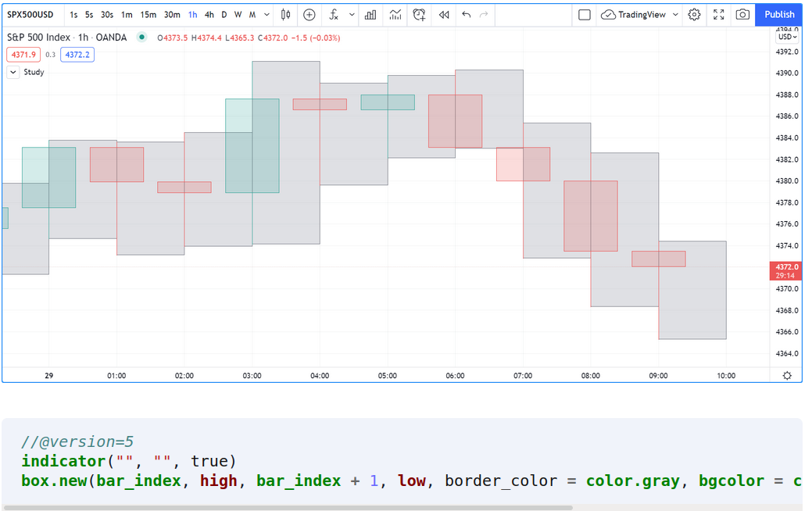Click the blue Publish button

pyautogui.click(x=779, y=15)
